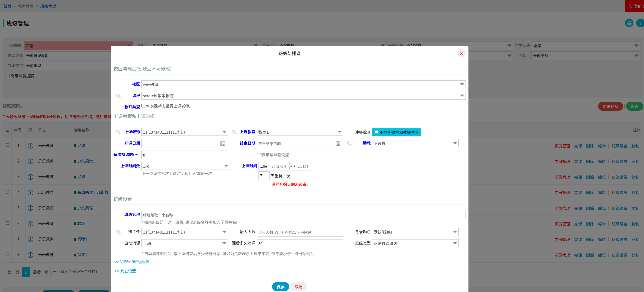Click the magnifier icon beside 上课老师
The width and height of the screenshot is (644, 292).
point(119,132)
